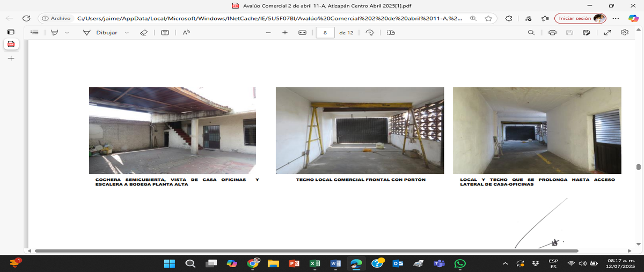Open Windows taskbar search
Image resolution: width=644 pixels, height=272 pixels.
pos(190,263)
